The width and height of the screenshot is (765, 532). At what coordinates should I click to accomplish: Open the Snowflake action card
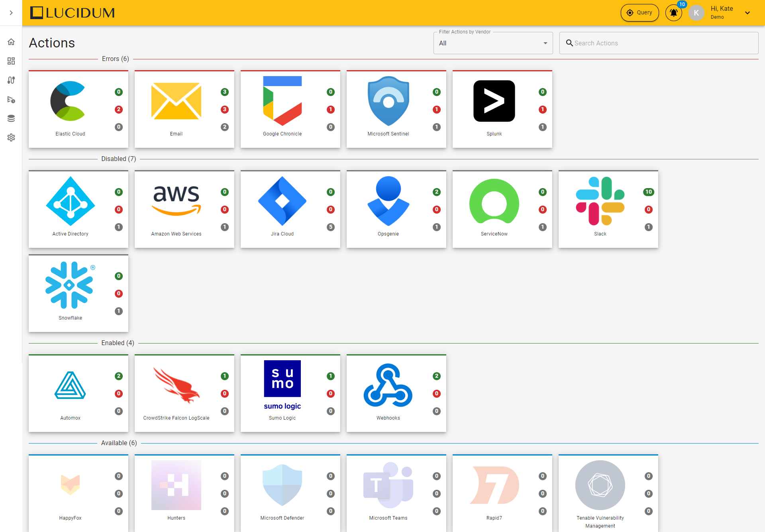tap(78, 293)
